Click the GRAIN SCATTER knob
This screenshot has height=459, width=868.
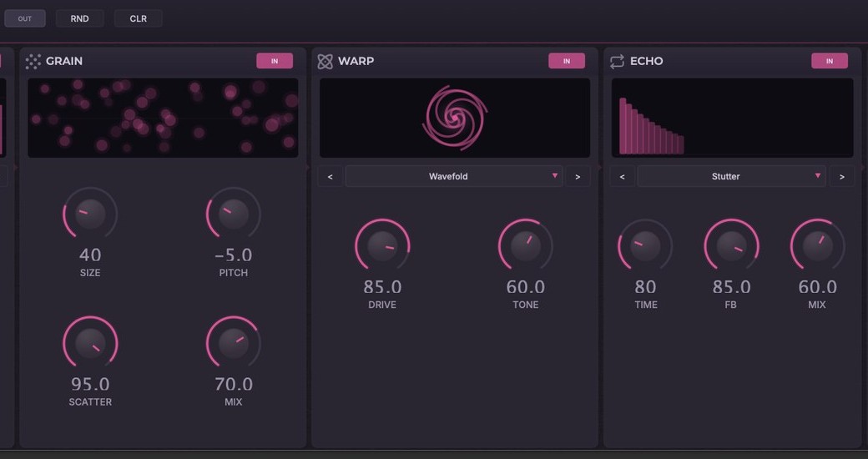coord(90,343)
